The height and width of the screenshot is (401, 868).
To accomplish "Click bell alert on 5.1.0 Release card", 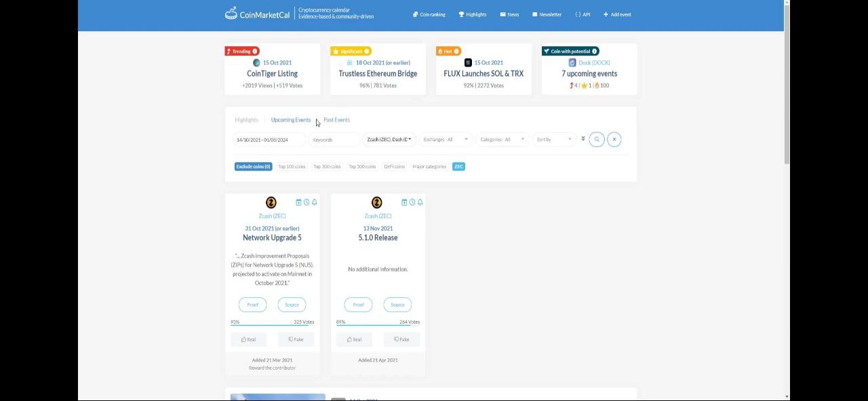I will (420, 202).
